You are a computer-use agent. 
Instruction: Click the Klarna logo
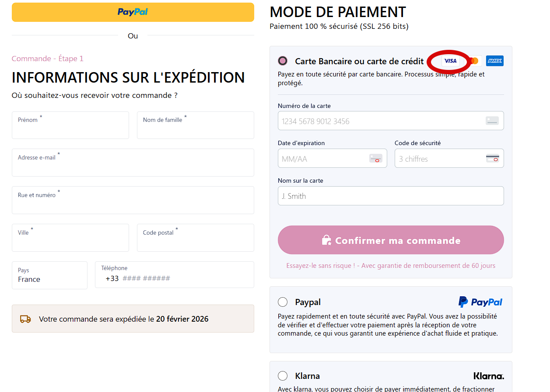[x=488, y=376]
